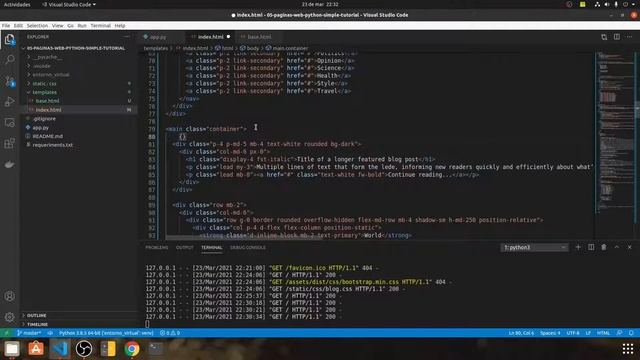Maximize the terminal panel with chevron up

click(x=617, y=247)
